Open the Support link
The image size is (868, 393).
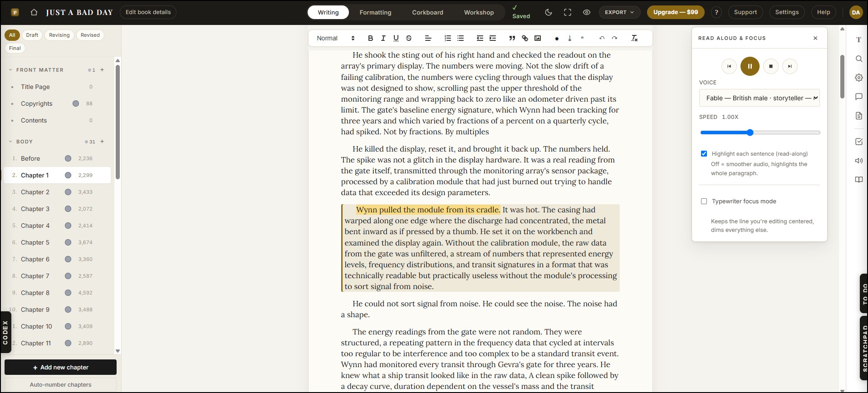(x=745, y=12)
